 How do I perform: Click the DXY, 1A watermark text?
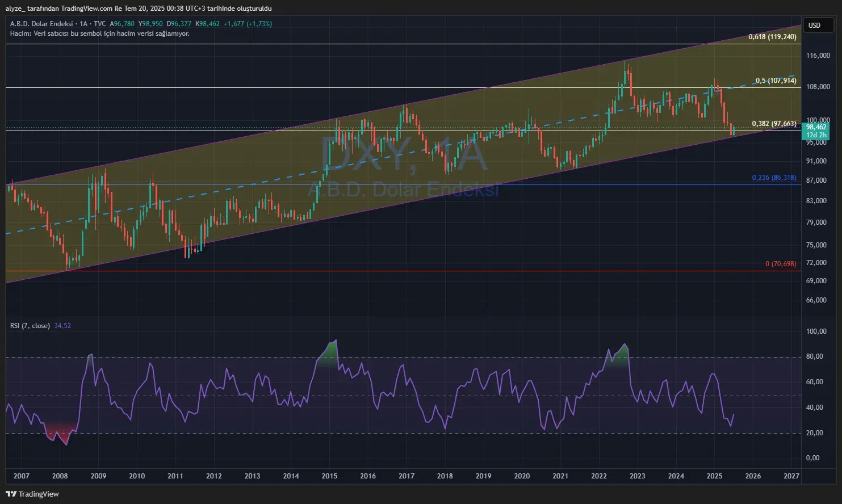pos(404,154)
